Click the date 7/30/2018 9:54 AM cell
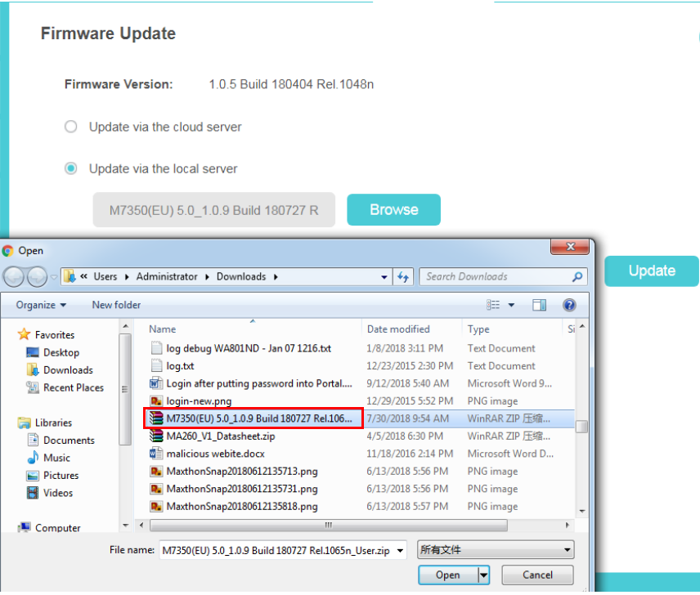700x595 pixels. click(407, 418)
